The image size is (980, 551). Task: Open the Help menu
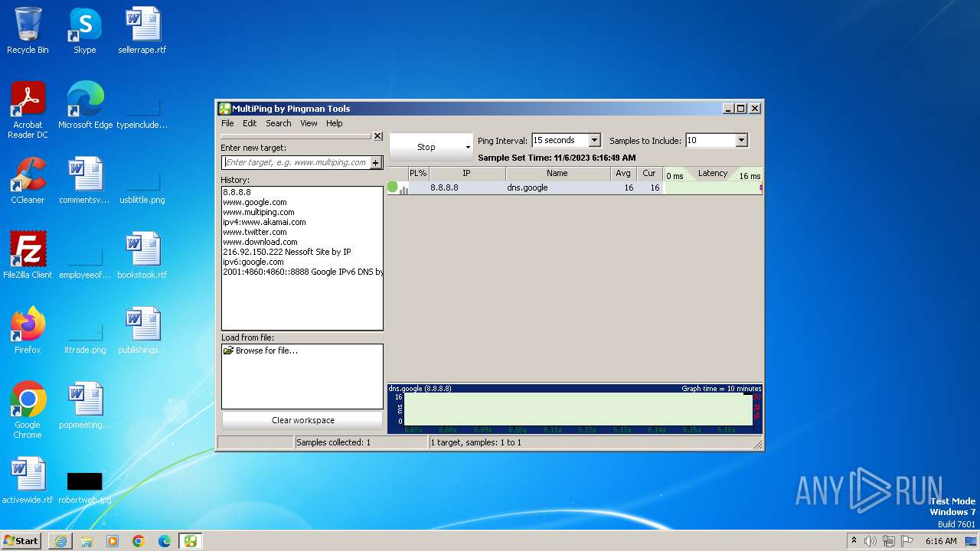335,123
